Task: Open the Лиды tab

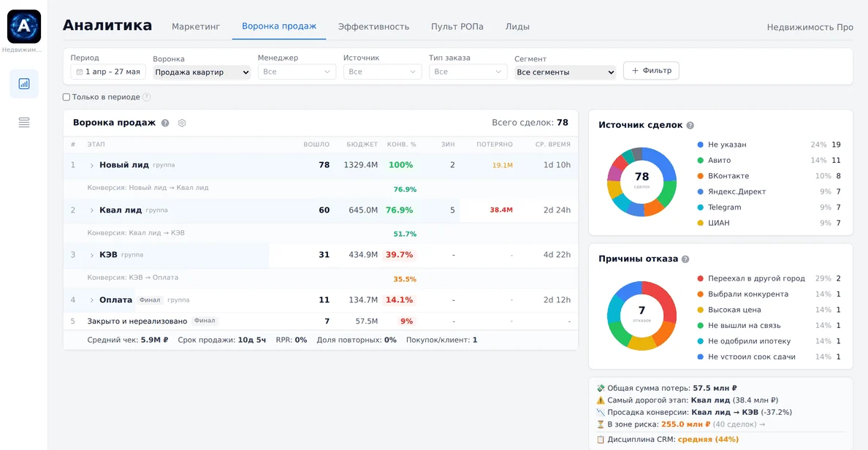Action: click(517, 26)
